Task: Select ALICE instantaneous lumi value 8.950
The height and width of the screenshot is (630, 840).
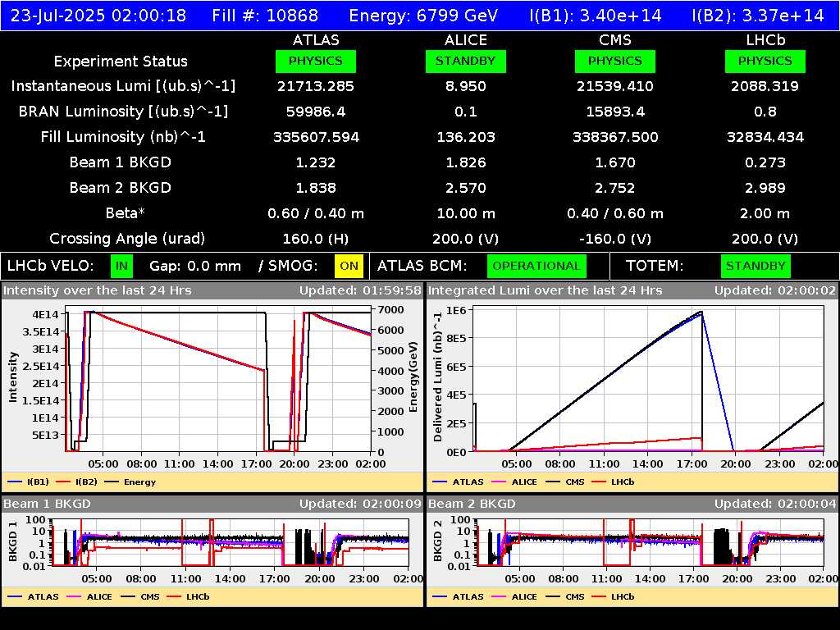Action: pyautogui.click(x=466, y=86)
